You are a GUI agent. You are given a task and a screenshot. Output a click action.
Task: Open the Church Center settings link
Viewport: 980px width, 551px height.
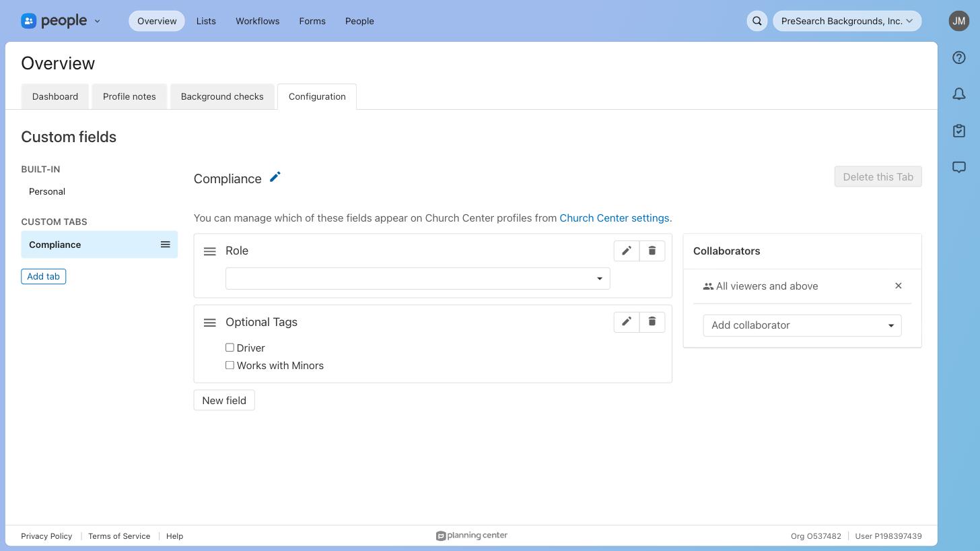[x=615, y=218]
